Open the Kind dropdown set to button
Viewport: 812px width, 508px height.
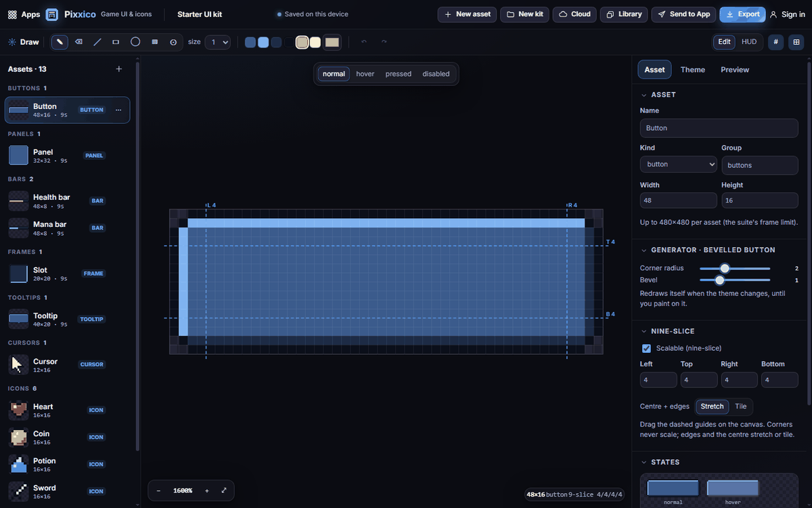tap(678, 165)
